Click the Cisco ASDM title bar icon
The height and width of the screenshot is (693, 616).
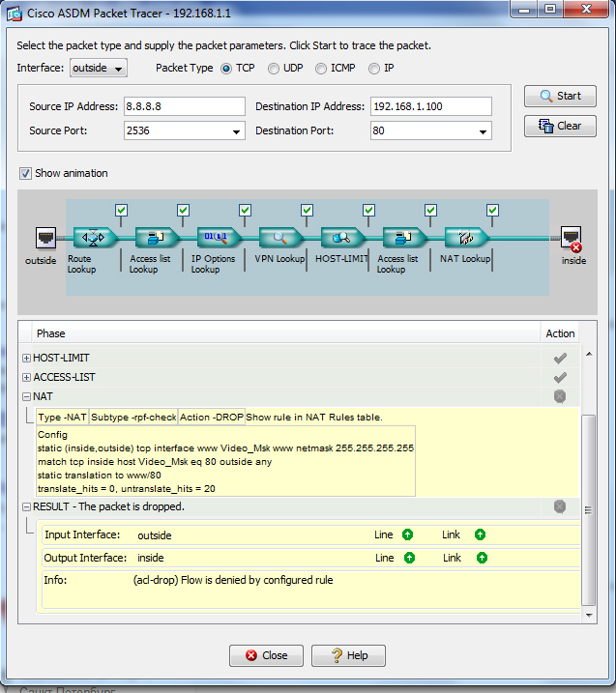15,14
